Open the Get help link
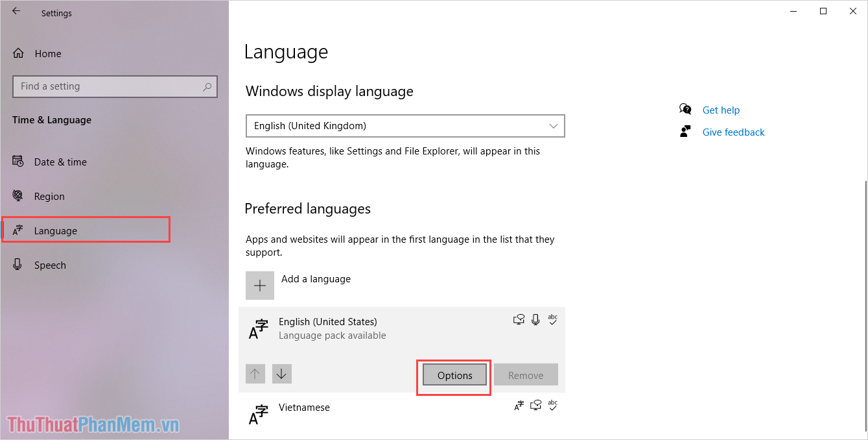This screenshot has height=440, width=868. click(x=721, y=110)
